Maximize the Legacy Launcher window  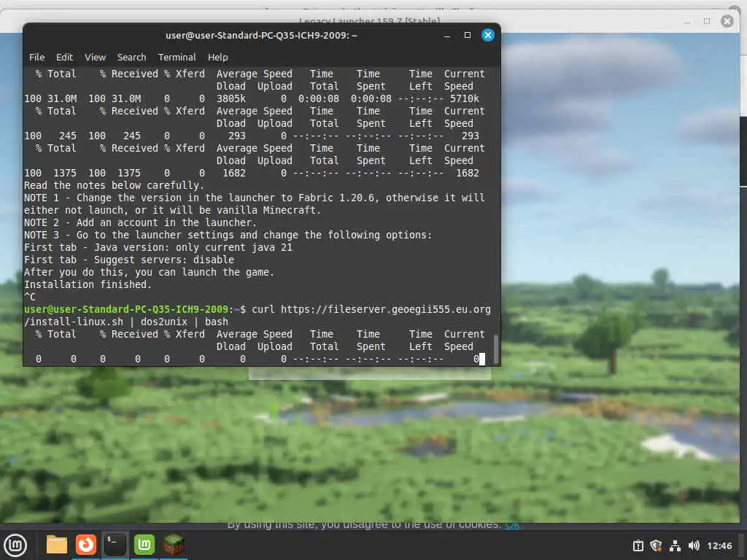point(707,21)
